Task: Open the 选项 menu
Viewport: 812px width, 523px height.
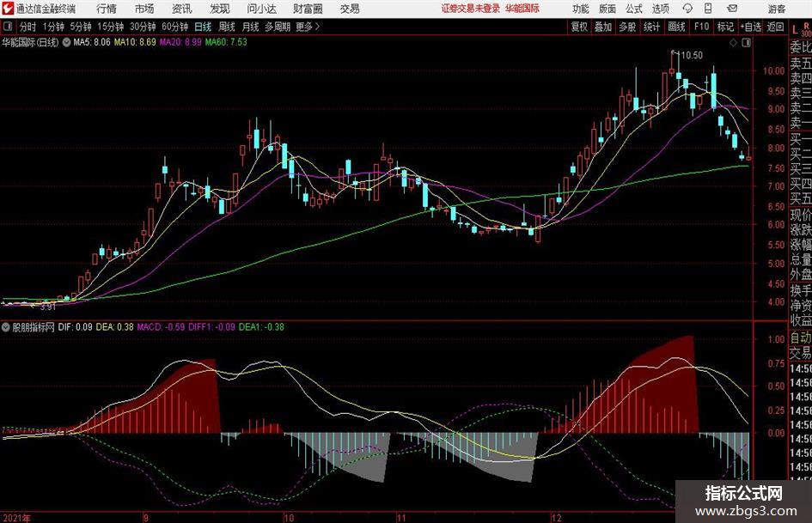Action: coord(660,9)
